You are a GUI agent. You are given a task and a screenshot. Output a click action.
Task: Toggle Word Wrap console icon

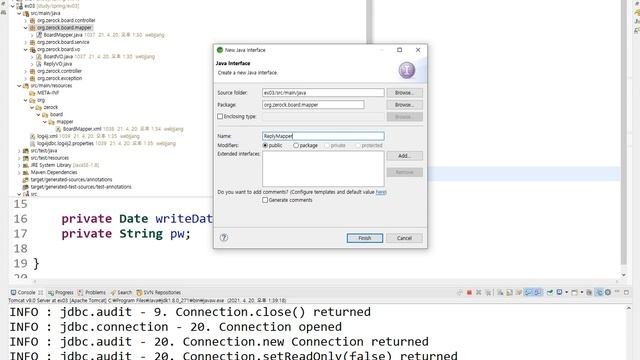pos(519,292)
